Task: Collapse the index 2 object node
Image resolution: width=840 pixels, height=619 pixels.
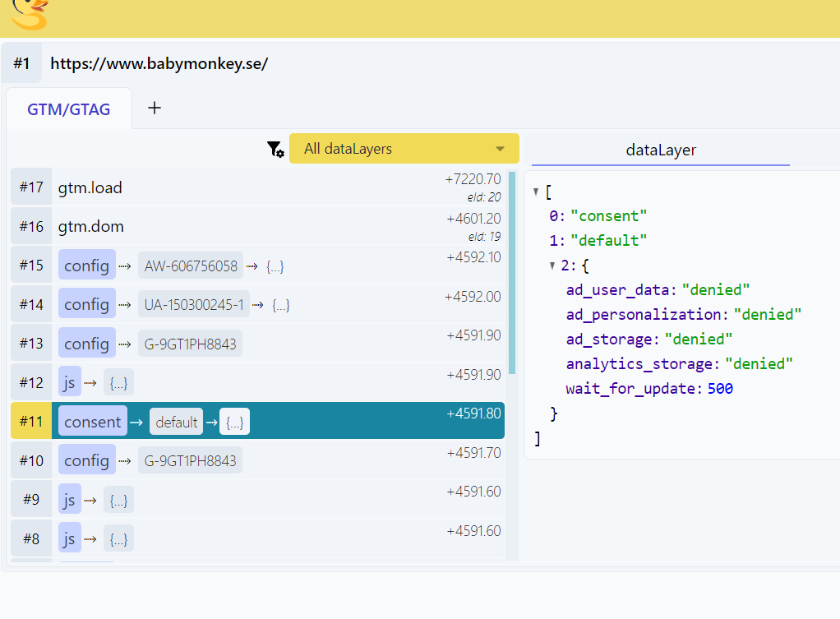Action: (553, 266)
